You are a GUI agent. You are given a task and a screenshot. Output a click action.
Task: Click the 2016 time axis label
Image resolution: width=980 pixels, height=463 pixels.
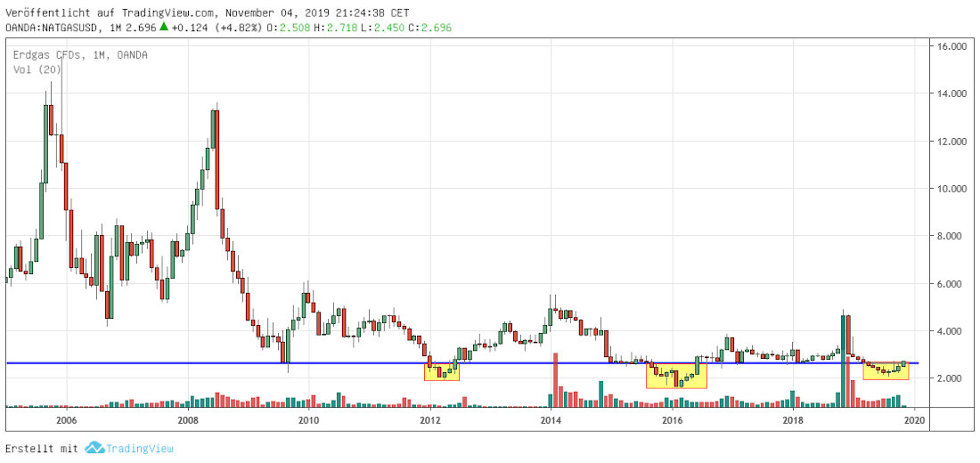[672, 420]
